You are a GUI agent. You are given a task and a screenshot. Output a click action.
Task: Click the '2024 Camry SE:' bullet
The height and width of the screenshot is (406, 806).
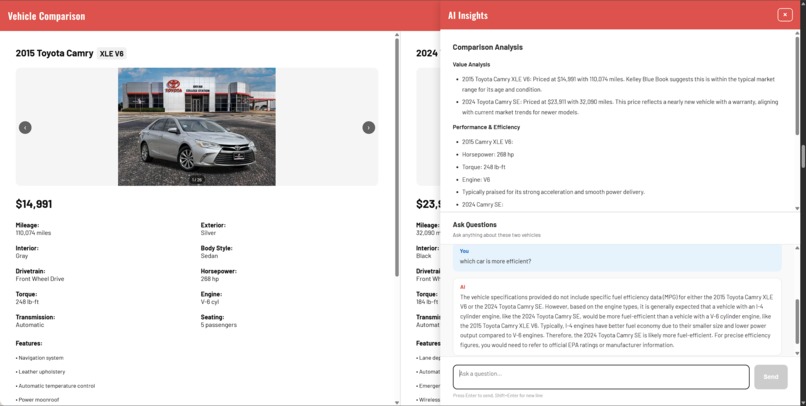[x=482, y=205]
